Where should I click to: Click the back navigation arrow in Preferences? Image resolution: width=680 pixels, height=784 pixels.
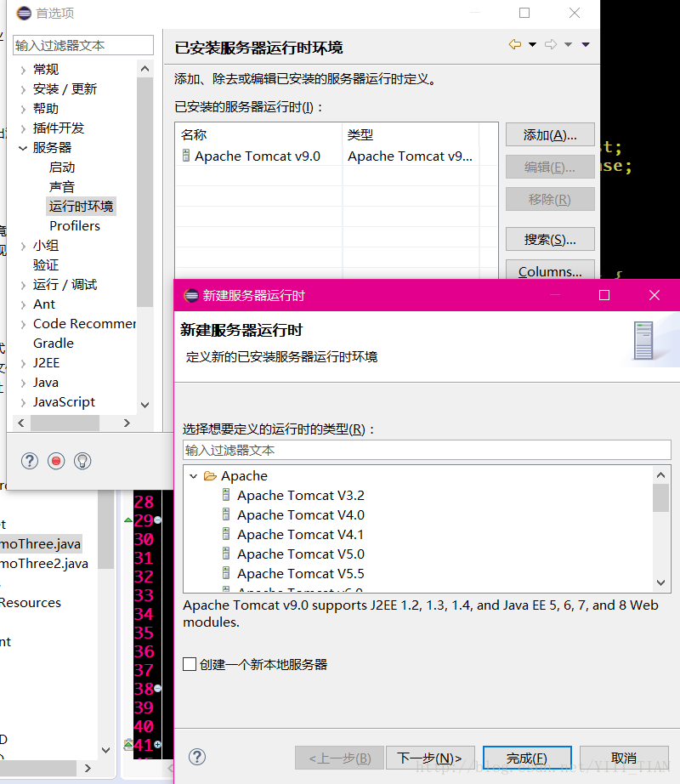point(514,44)
